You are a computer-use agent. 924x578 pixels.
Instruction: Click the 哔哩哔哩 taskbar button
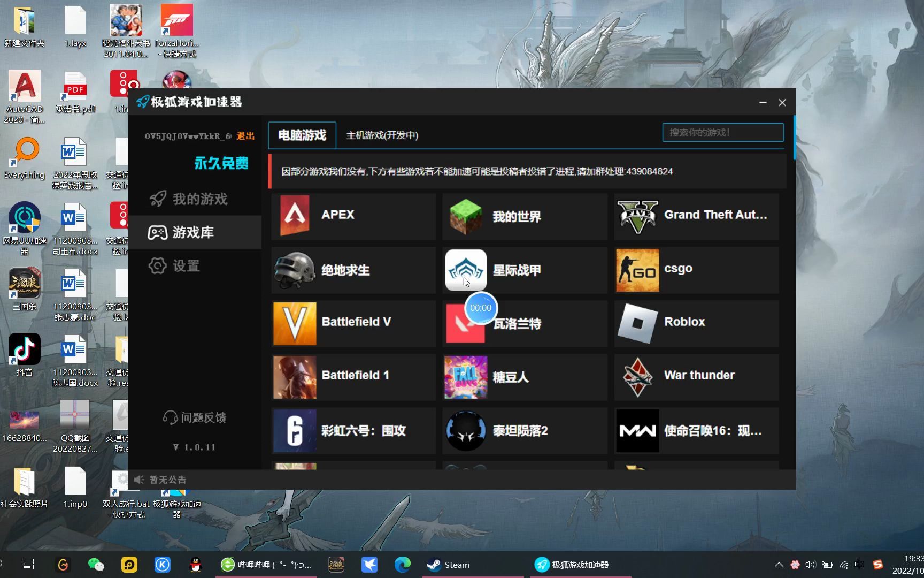click(x=266, y=565)
